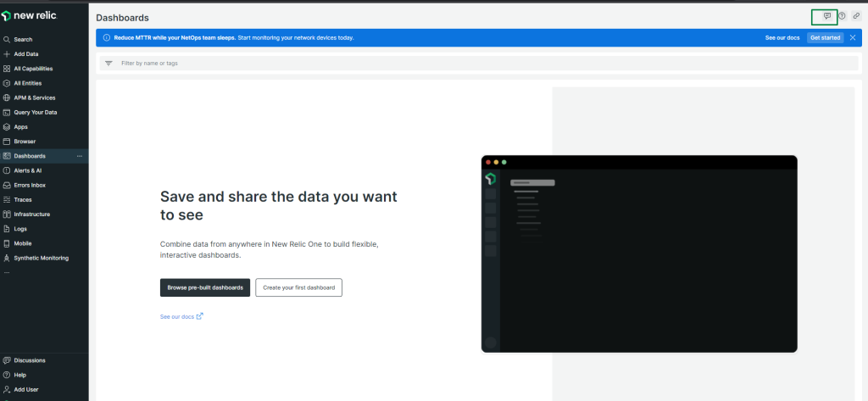This screenshot has height=401, width=868.
Task: Click the banner info icon
Action: tap(106, 38)
